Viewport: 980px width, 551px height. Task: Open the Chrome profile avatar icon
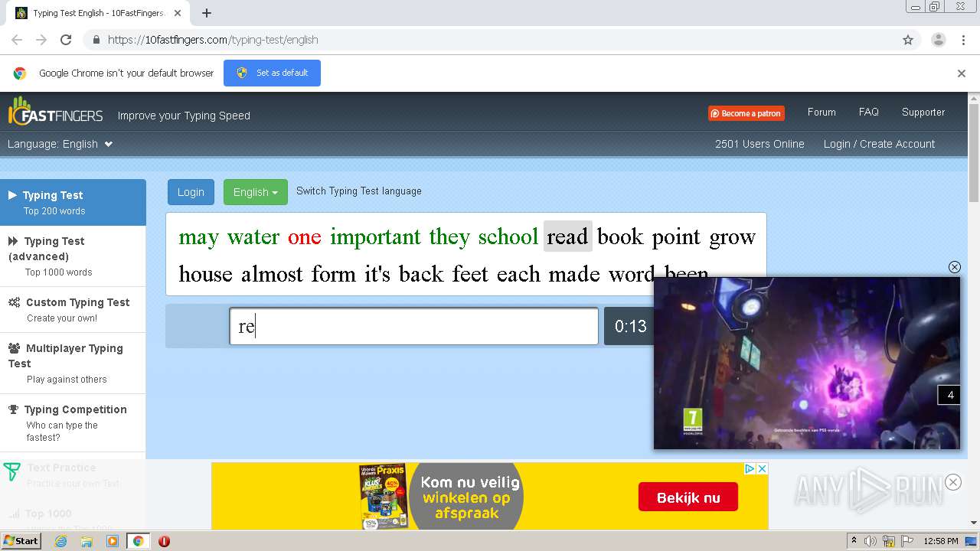tap(938, 40)
